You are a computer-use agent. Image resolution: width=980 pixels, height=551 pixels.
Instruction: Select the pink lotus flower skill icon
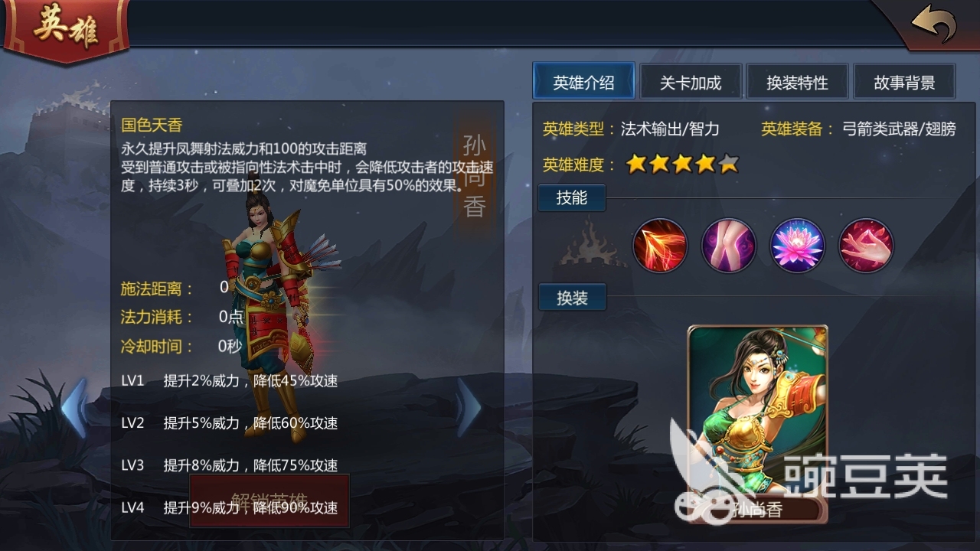[798, 246]
